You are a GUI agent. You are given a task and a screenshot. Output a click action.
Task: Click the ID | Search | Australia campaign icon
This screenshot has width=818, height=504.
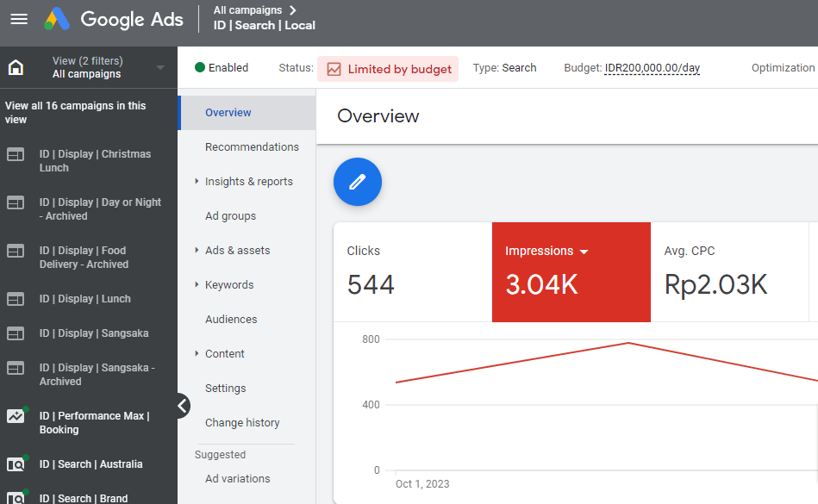17,464
